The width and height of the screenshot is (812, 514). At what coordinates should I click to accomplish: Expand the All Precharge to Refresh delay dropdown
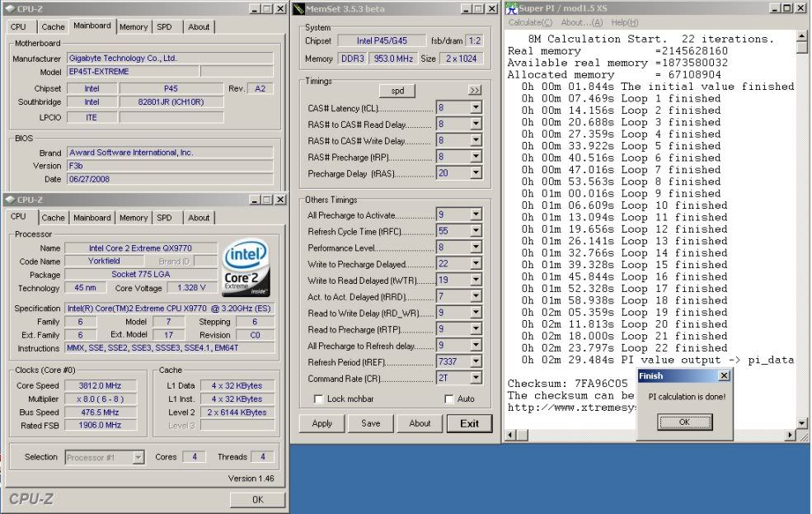(x=476, y=346)
